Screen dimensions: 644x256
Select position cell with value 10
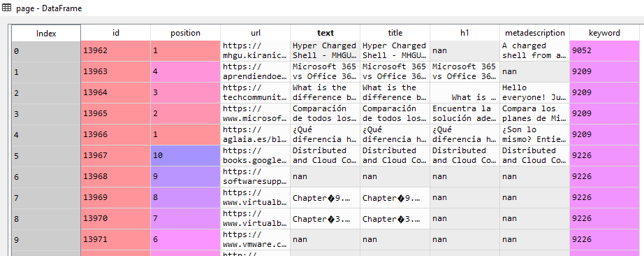tap(186, 156)
